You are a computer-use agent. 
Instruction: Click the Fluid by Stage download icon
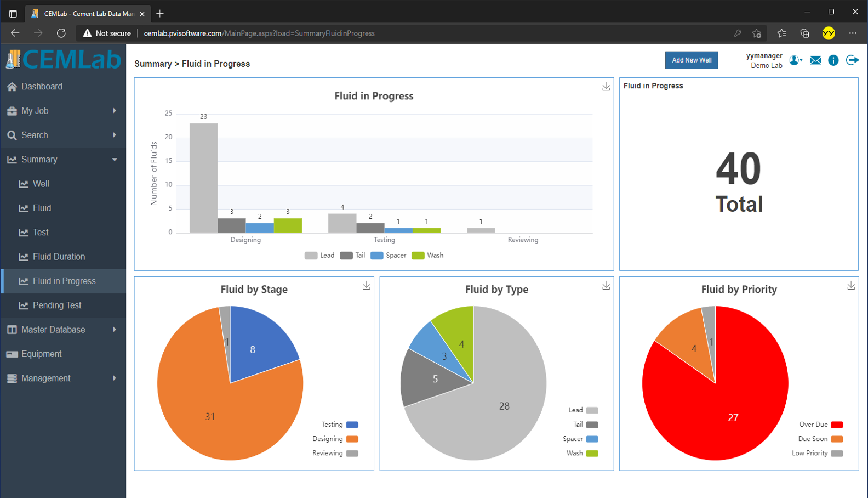pos(366,286)
